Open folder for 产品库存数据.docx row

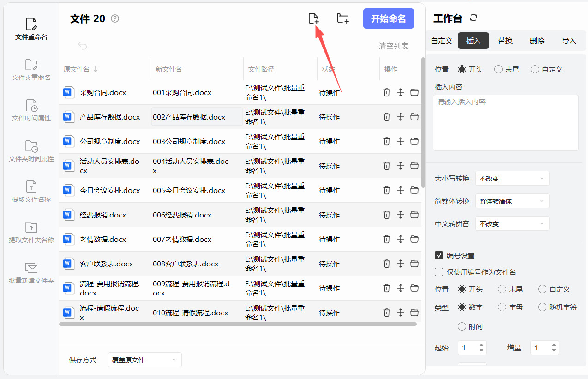(x=414, y=117)
